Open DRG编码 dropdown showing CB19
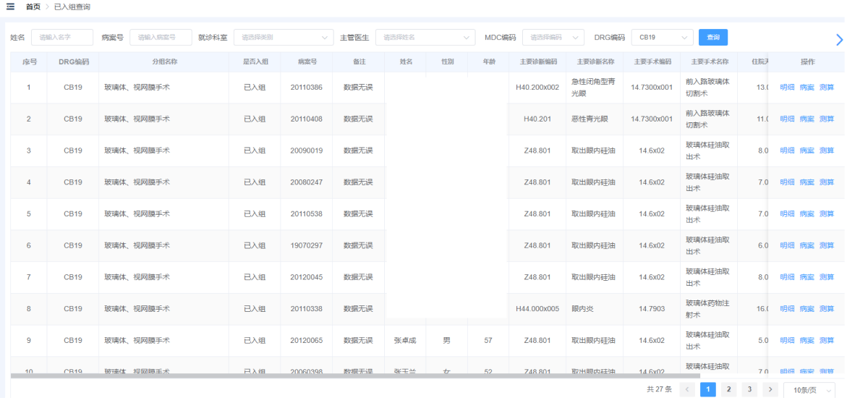 [x=662, y=37]
